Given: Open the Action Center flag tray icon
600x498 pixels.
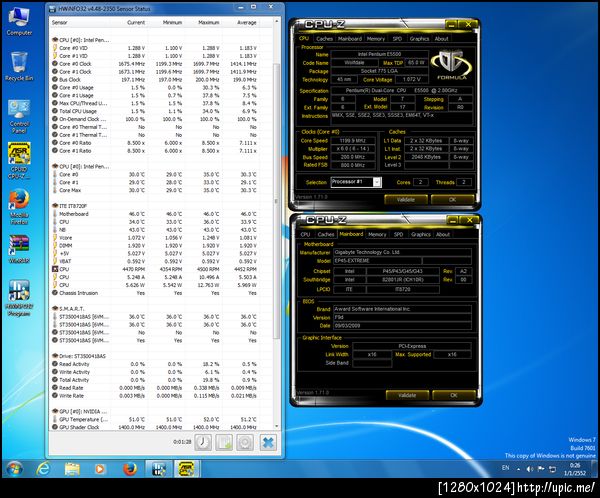Looking at the screenshot, I should (541, 469).
